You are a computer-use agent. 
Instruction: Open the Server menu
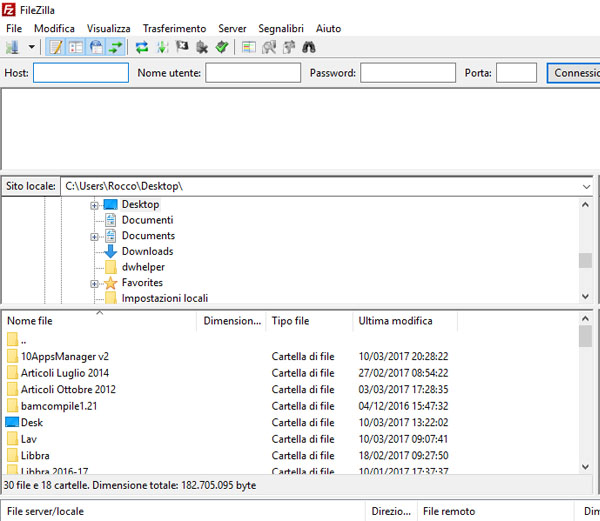(x=232, y=29)
